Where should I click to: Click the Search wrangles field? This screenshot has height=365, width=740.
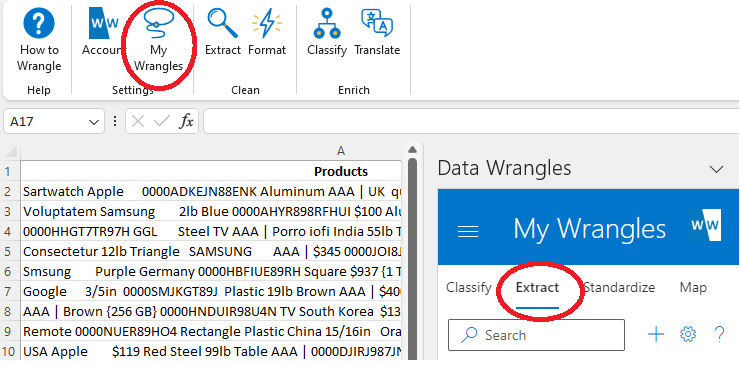[536, 335]
